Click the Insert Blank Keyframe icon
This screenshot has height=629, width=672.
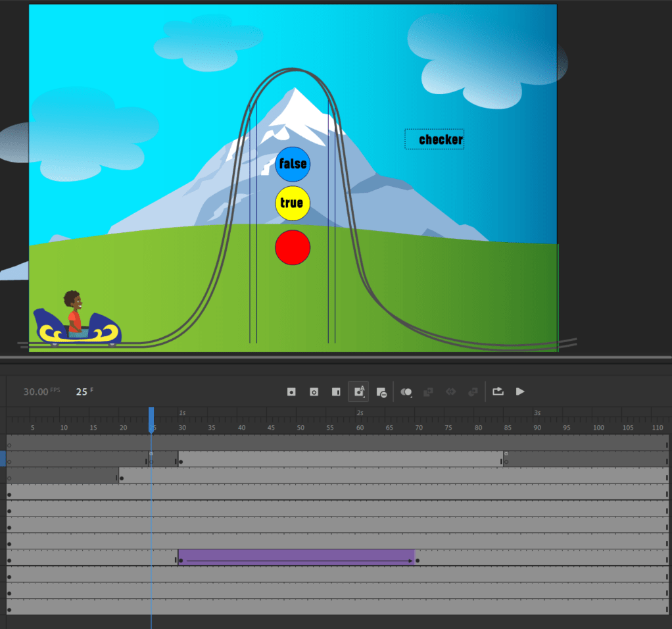313,391
